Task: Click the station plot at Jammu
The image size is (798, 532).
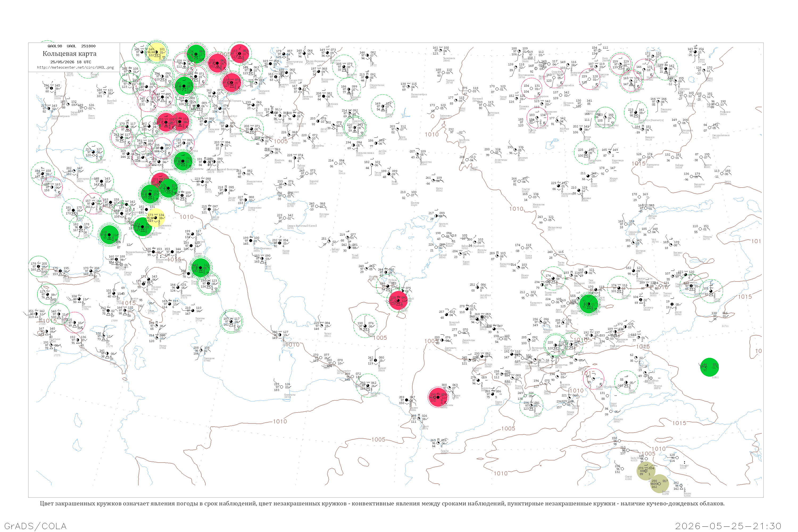Action: tap(681, 485)
